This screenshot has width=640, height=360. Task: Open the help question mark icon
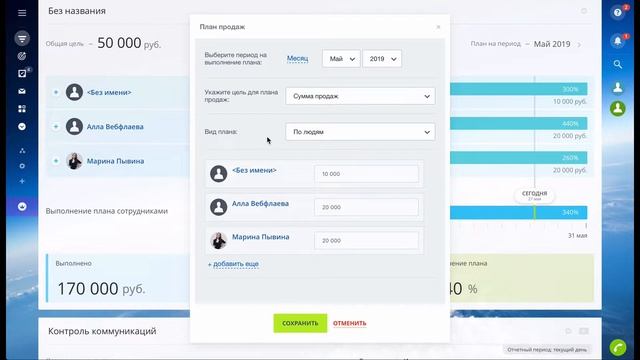pyautogui.click(x=618, y=13)
